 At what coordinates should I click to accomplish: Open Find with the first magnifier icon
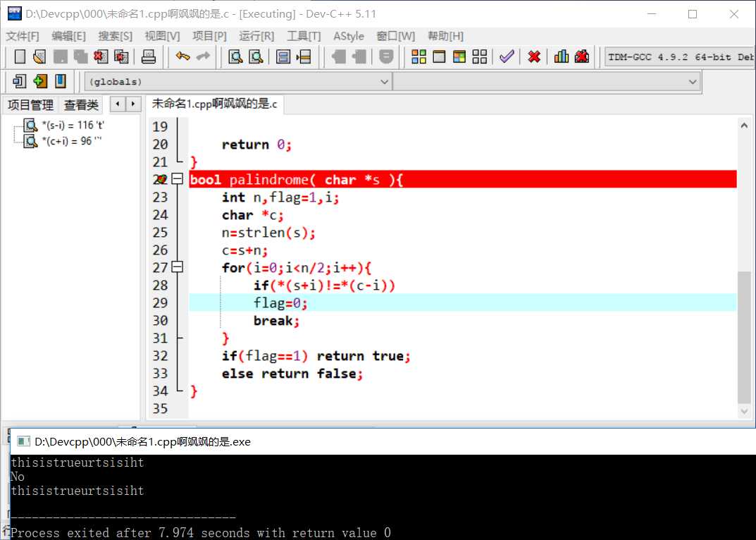click(x=235, y=56)
